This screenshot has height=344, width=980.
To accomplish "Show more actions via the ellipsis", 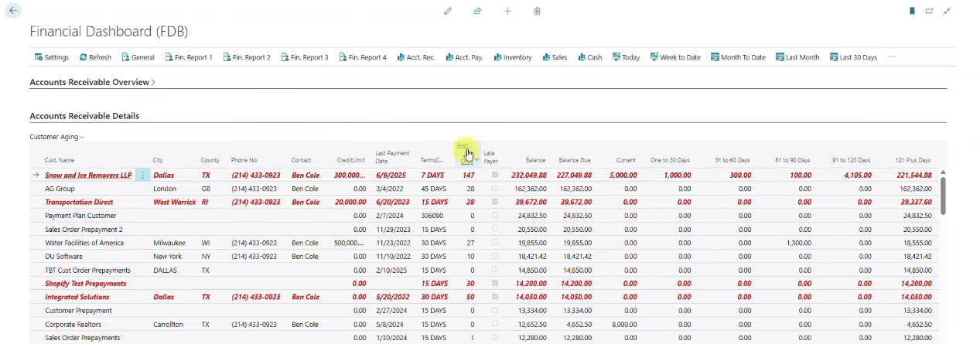I will click(x=892, y=57).
